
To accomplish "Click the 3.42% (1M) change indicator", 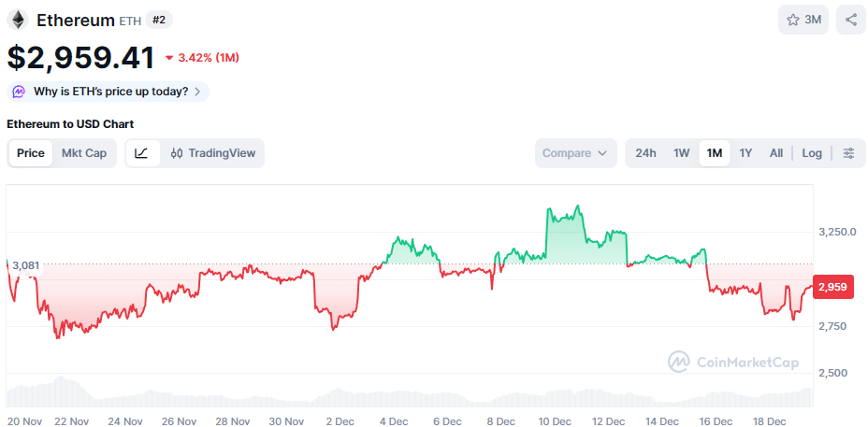I will click(203, 58).
